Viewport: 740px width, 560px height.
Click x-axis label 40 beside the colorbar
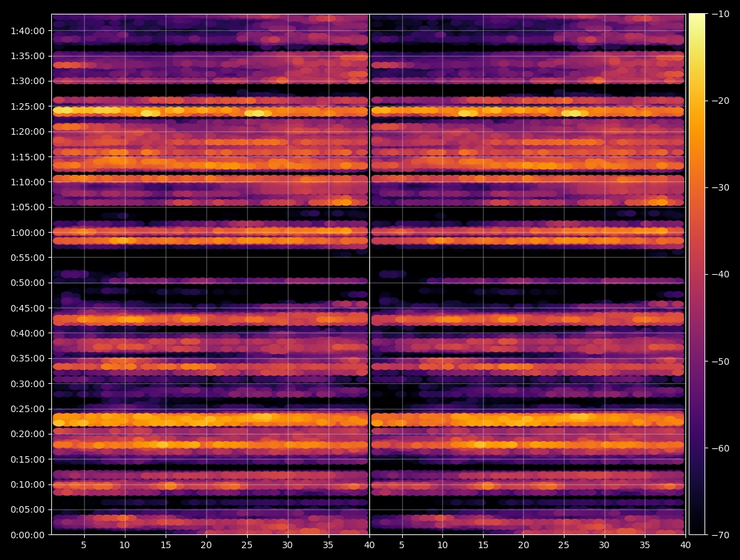click(x=685, y=545)
